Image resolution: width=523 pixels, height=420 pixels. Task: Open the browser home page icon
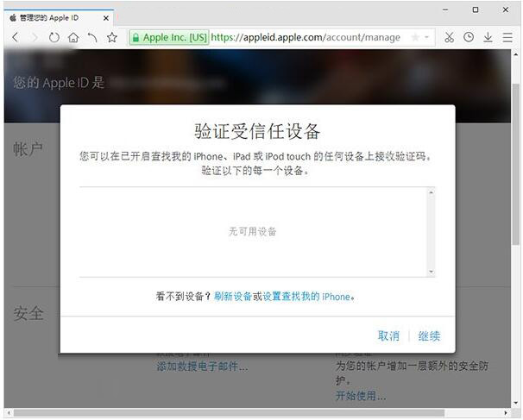[73, 37]
